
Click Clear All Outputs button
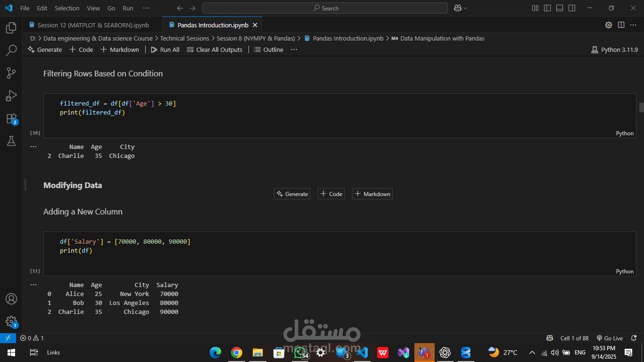[215, 49]
